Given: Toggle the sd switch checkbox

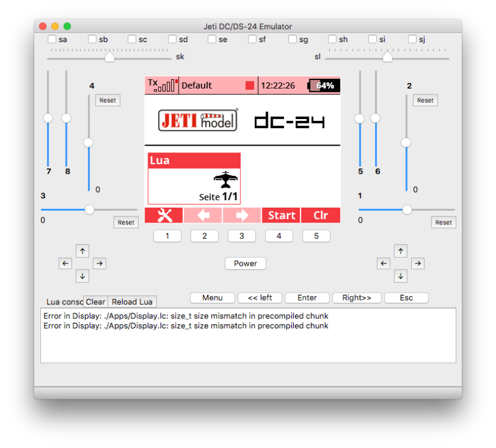Looking at the screenshot, I should (172, 39).
